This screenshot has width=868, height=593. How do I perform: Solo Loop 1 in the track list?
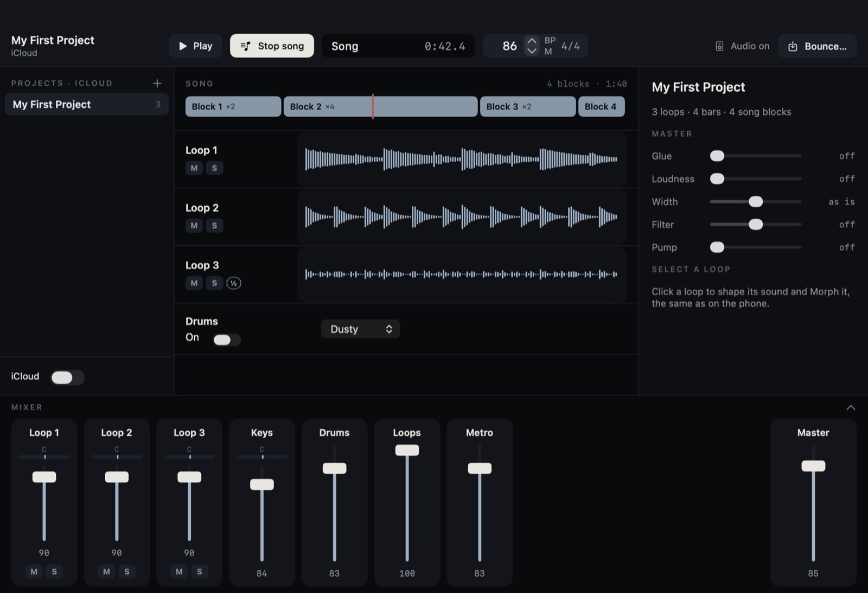click(214, 168)
